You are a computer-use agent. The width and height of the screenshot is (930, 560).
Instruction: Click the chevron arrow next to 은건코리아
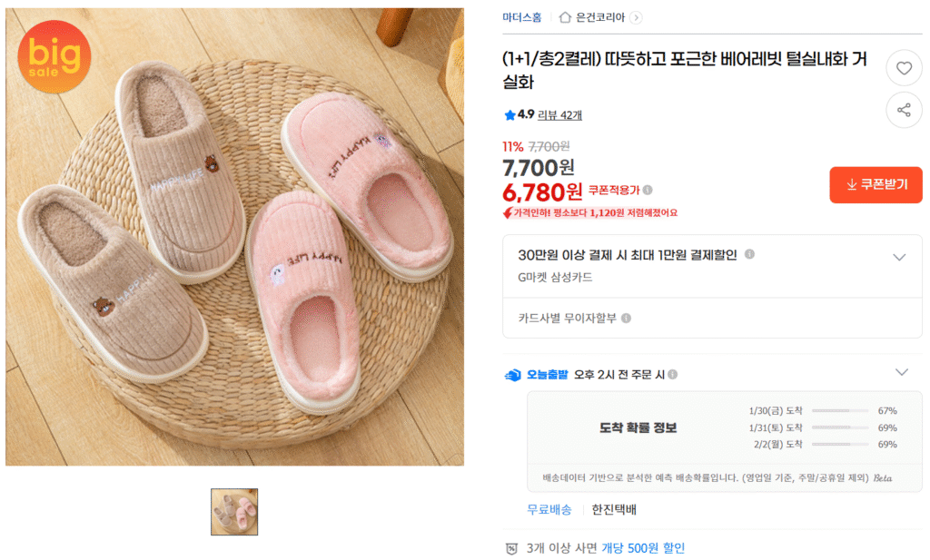tap(636, 17)
